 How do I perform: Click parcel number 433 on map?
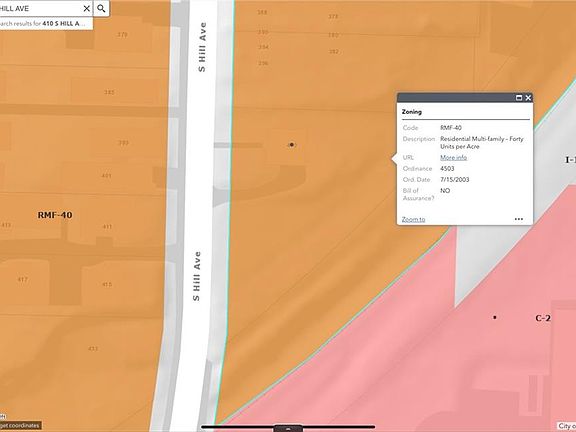coord(93,348)
